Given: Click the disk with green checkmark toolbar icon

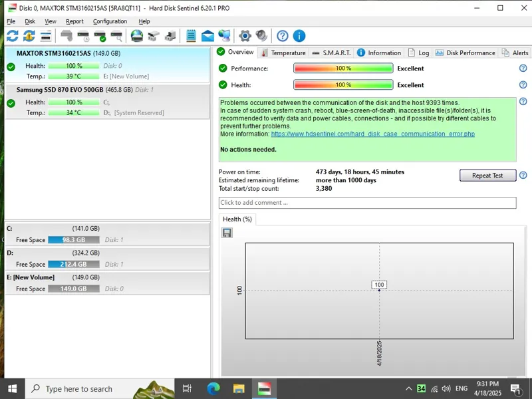Looking at the screenshot, I should [x=100, y=36].
